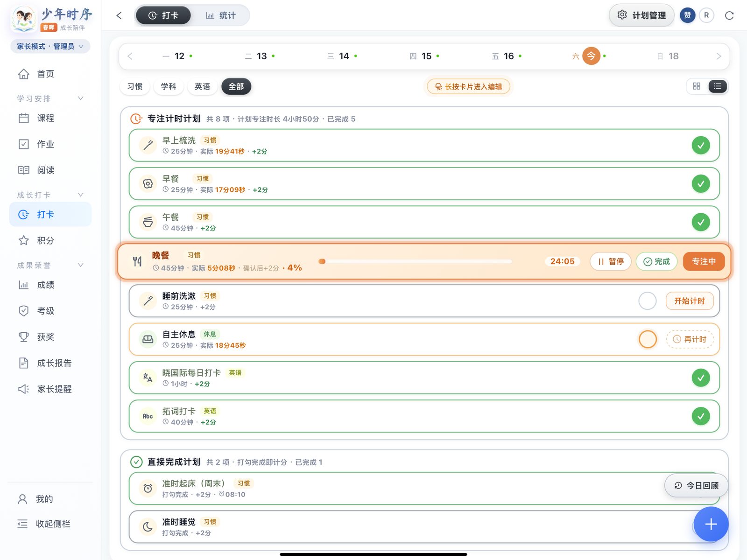Click the 准时睡觉 moon icon

click(148, 527)
